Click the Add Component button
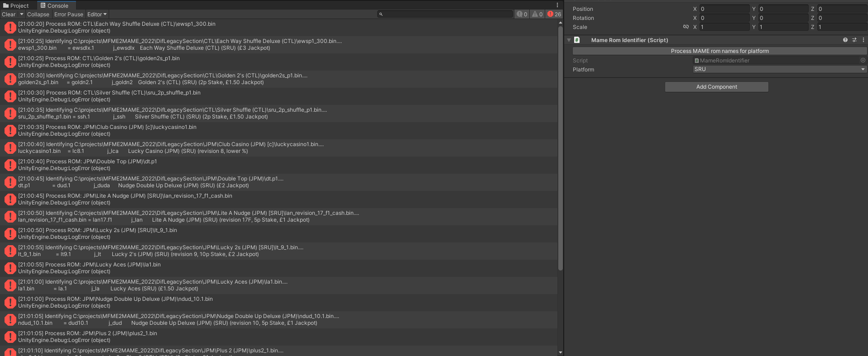 coord(716,87)
